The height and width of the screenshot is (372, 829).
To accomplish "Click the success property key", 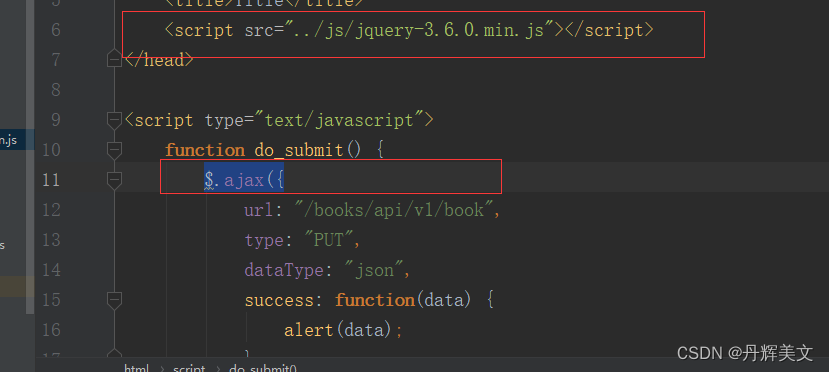I will click(279, 300).
